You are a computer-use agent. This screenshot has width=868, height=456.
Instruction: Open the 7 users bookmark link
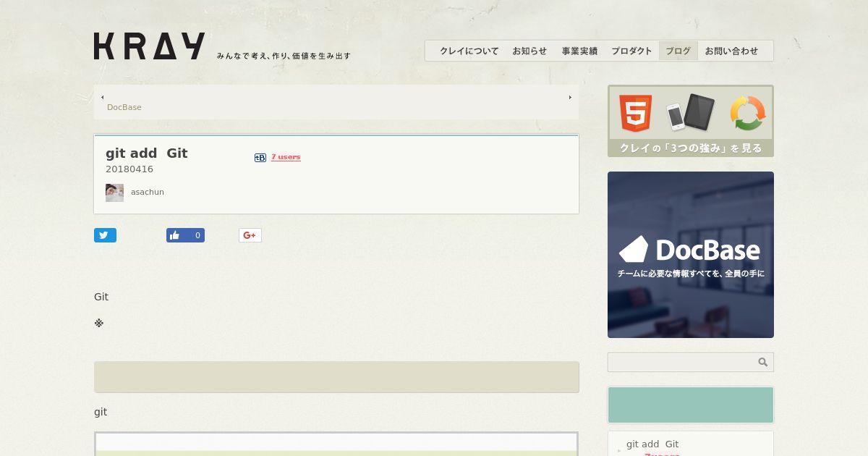click(286, 157)
